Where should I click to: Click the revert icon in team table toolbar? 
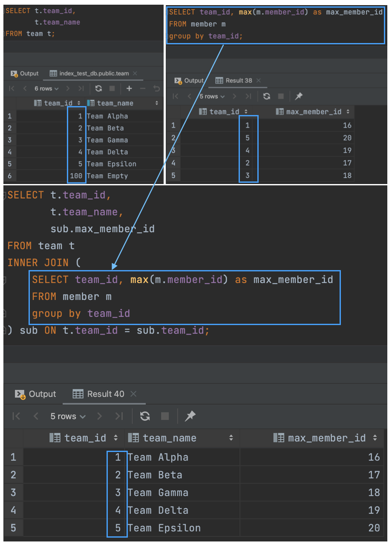click(x=156, y=89)
